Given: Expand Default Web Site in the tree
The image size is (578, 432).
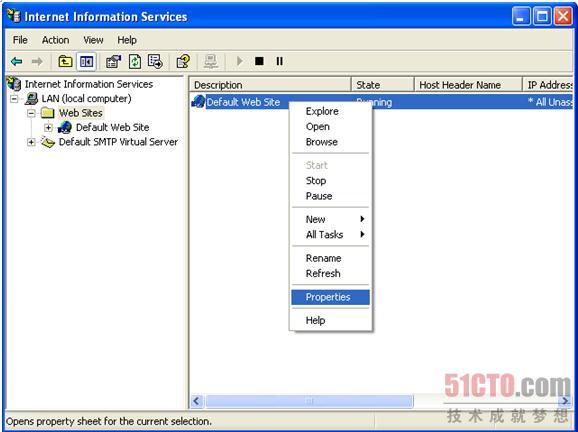Looking at the screenshot, I should tap(48, 128).
